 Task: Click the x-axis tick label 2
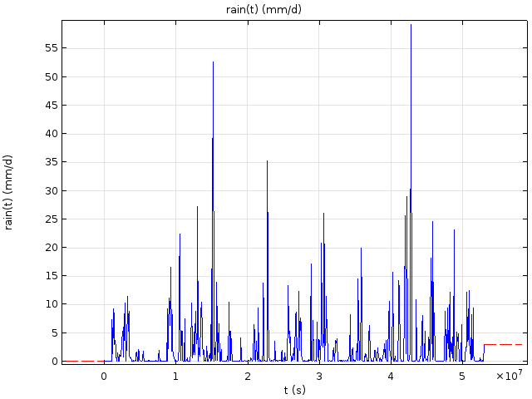click(x=248, y=377)
